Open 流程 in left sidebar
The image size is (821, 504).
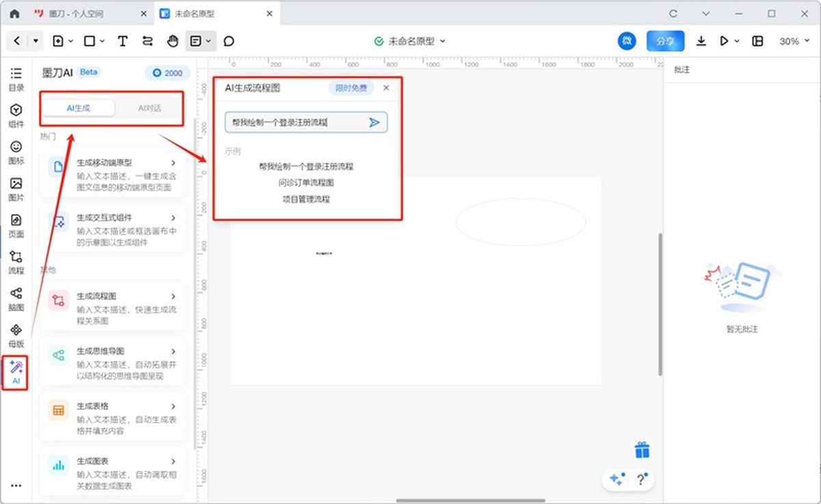pyautogui.click(x=16, y=263)
